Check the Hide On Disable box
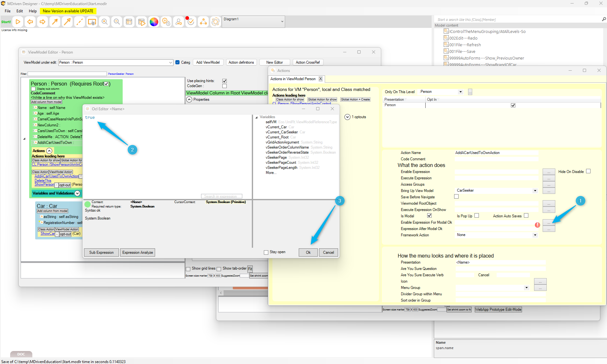Screen dimensions: 607x364 click(x=588, y=171)
